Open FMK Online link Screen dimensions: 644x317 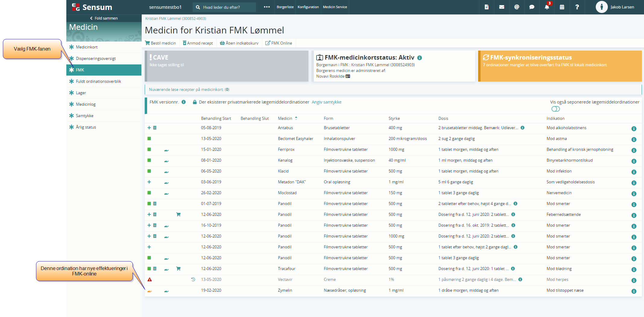pyautogui.click(x=279, y=43)
